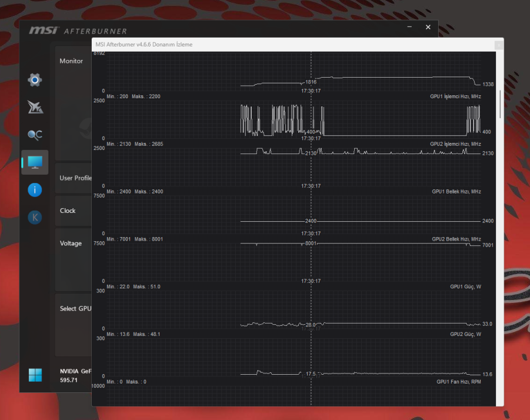Screen dimensions: 530x420
Task: Close the Donanım İzleme monitoring window
Action: click(x=499, y=45)
